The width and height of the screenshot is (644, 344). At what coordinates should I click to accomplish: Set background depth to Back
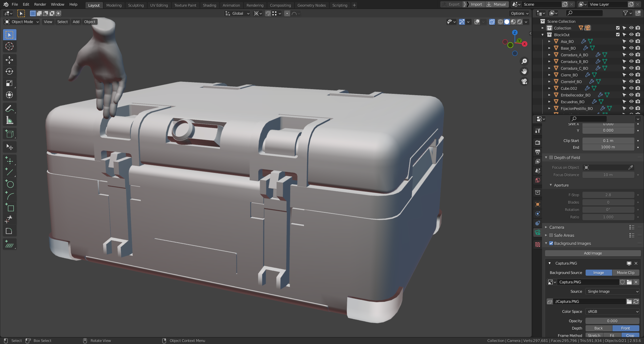(599, 328)
